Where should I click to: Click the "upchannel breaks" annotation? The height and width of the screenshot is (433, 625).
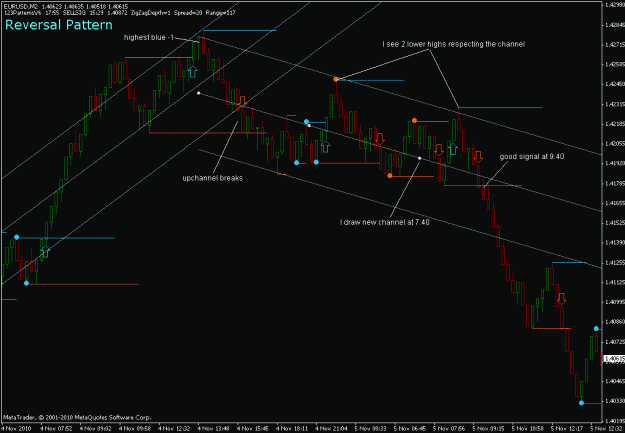212,178
